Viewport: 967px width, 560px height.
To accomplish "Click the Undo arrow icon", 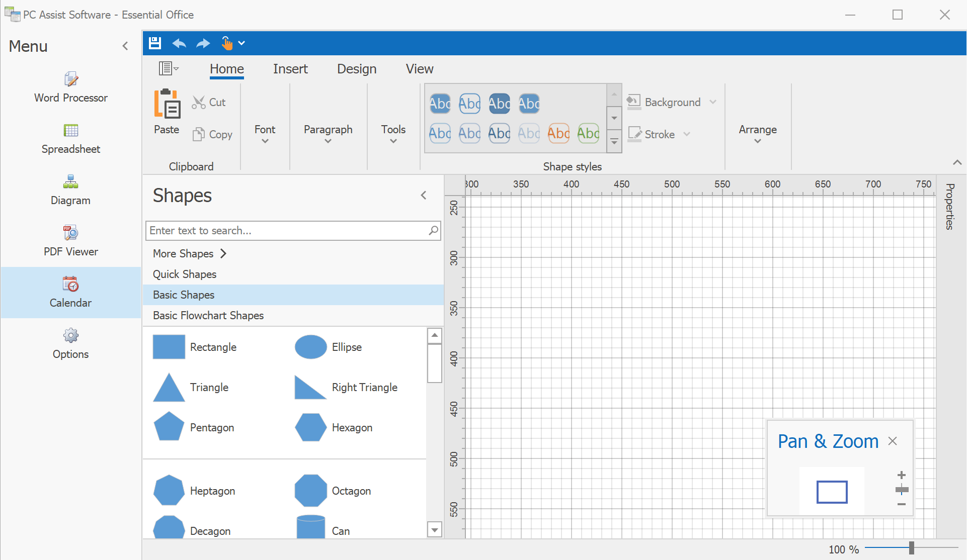I will point(179,43).
